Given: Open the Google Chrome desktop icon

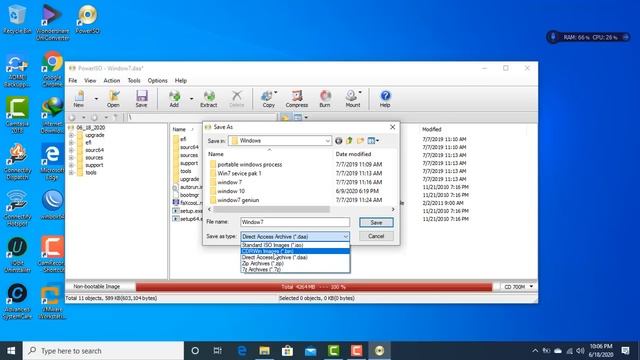Looking at the screenshot, I should 52,69.
